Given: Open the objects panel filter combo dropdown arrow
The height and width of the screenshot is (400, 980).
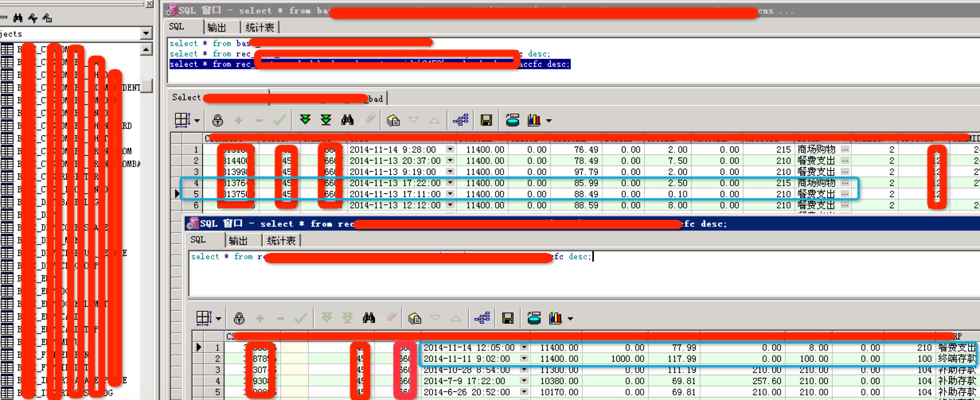Looking at the screenshot, I should click(146, 33).
